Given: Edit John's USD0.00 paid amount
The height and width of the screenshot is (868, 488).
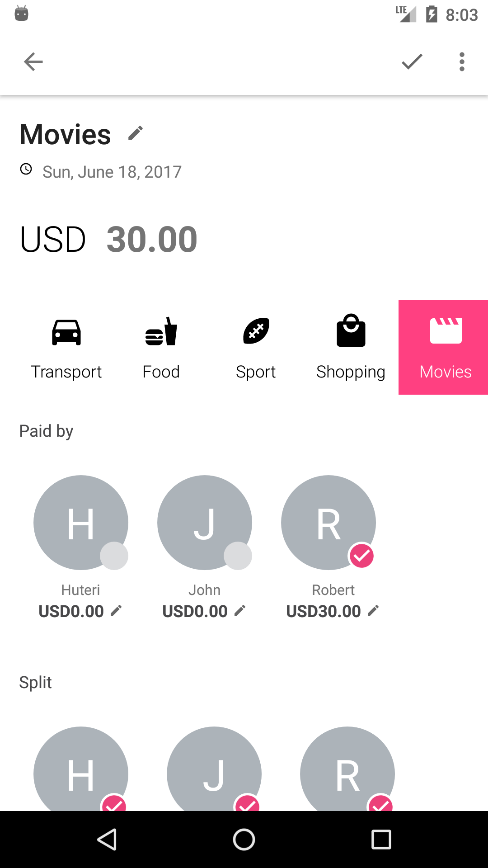Looking at the screenshot, I should (240, 611).
